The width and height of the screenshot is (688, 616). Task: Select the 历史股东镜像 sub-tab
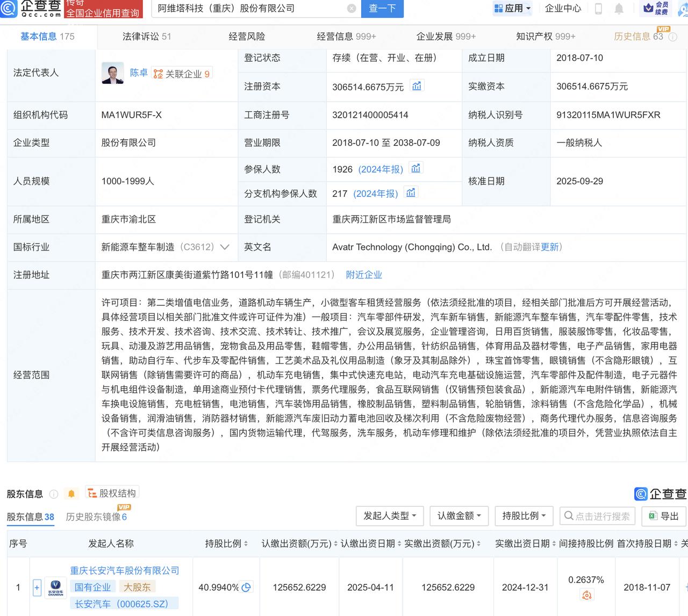(x=96, y=517)
